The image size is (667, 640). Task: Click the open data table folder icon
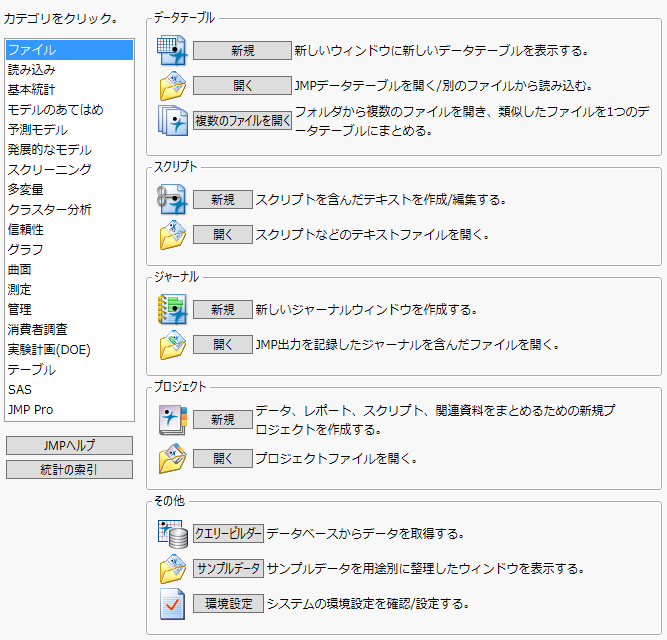point(172,85)
